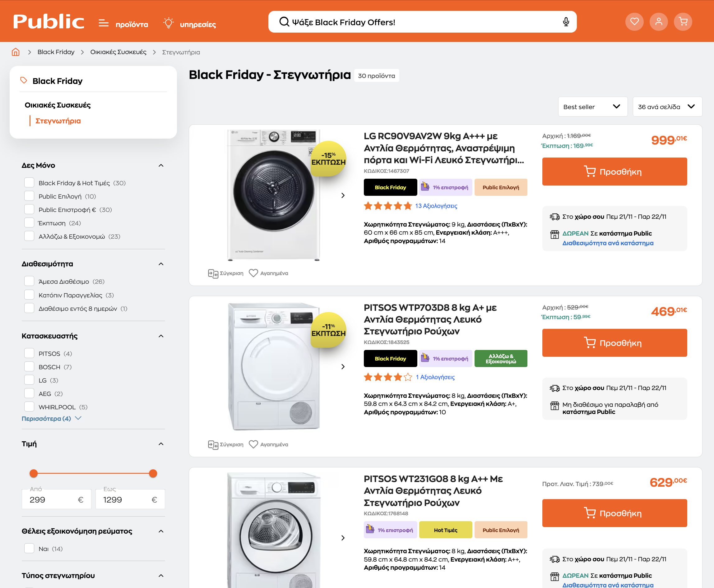Show next image of LG dryer
Image resolution: width=714 pixels, height=588 pixels.
pyautogui.click(x=343, y=195)
